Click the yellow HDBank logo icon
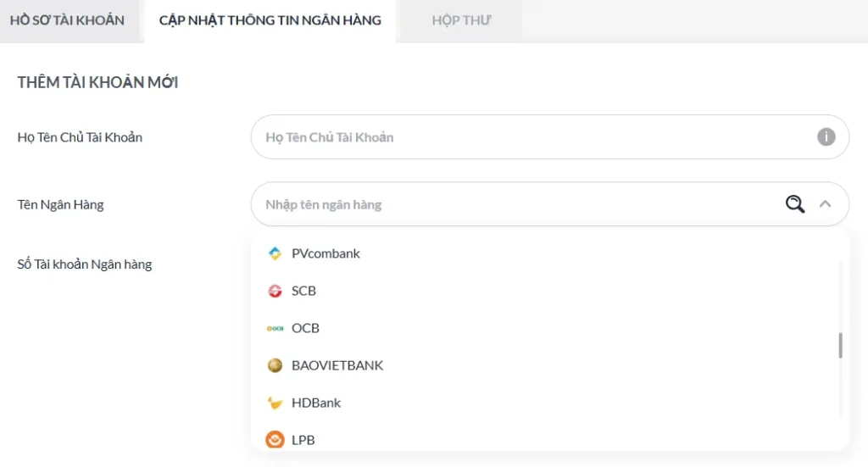This screenshot has height=467, width=868. pos(275,403)
